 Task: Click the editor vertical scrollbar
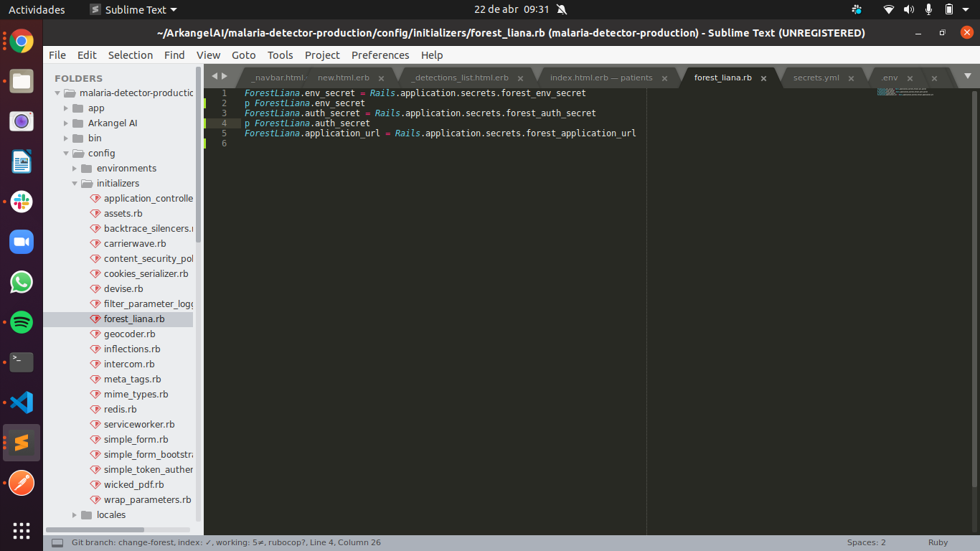[x=975, y=289]
